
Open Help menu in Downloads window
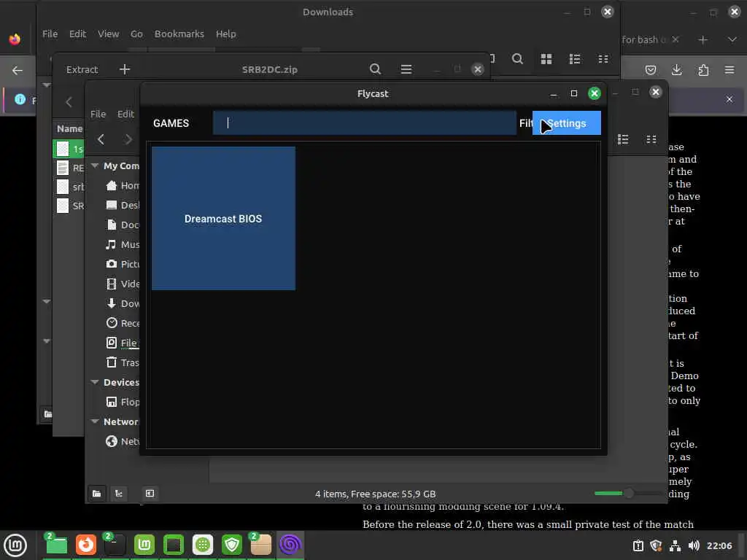click(226, 34)
